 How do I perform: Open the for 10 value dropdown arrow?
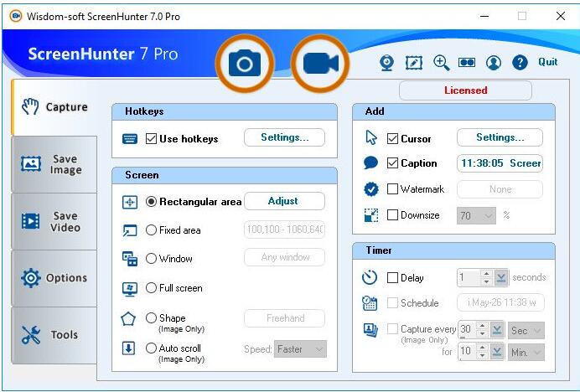click(497, 352)
